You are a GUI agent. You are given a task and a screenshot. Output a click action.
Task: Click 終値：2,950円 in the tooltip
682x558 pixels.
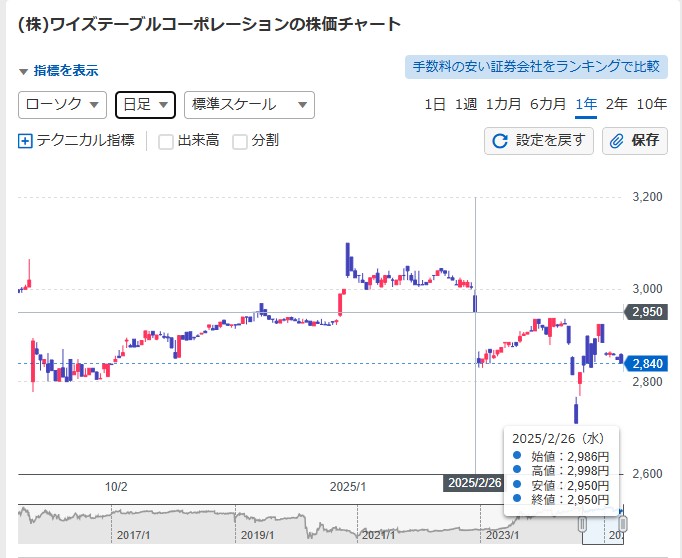570,500
